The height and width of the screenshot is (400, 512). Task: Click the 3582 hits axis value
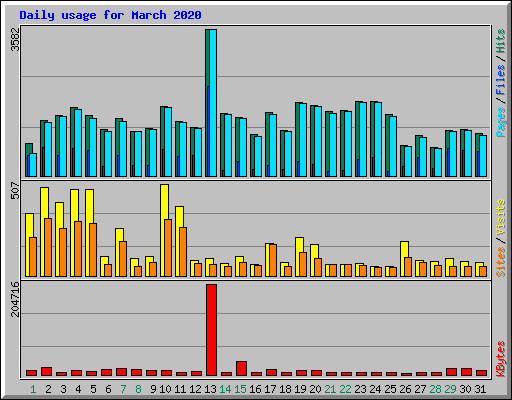pos(15,39)
